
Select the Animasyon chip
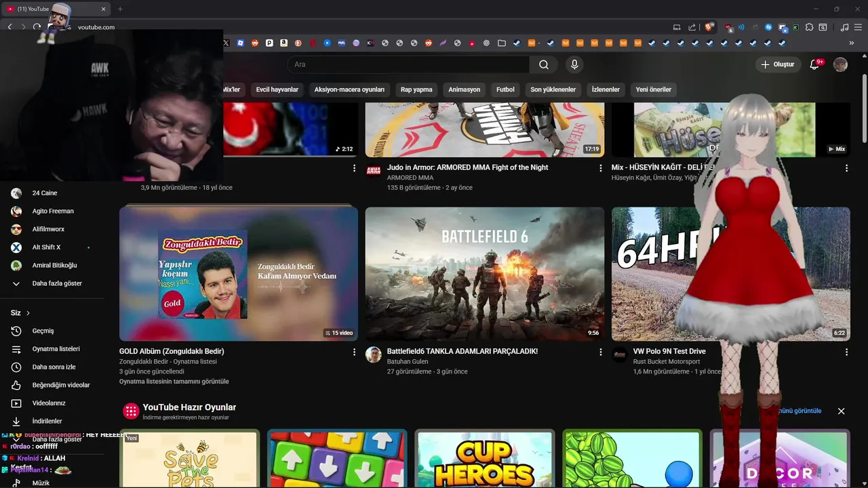pyautogui.click(x=465, y=89)
